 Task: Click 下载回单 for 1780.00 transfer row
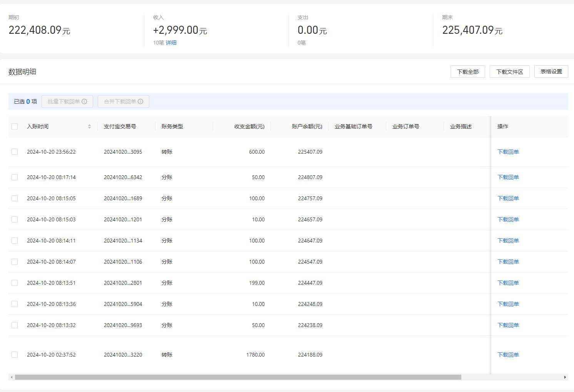pyautogui.click(x=508, y=355)
